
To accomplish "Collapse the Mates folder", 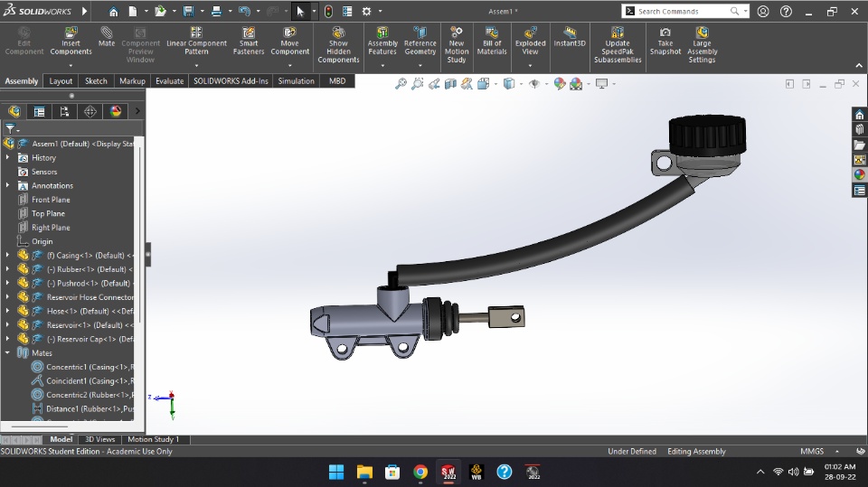I will [x=7, y=353].
